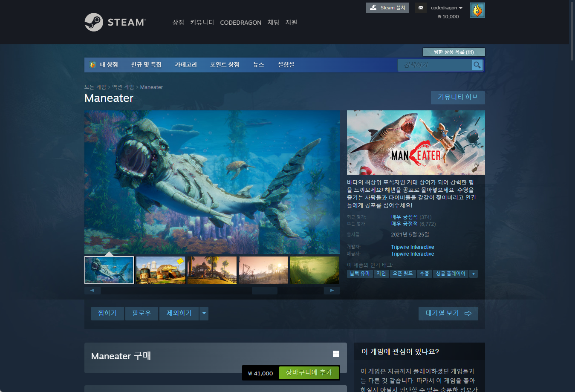Select the 실험실 tab
Screen dimensions: 575x392
pyautogui.click(x=286, y=65)
